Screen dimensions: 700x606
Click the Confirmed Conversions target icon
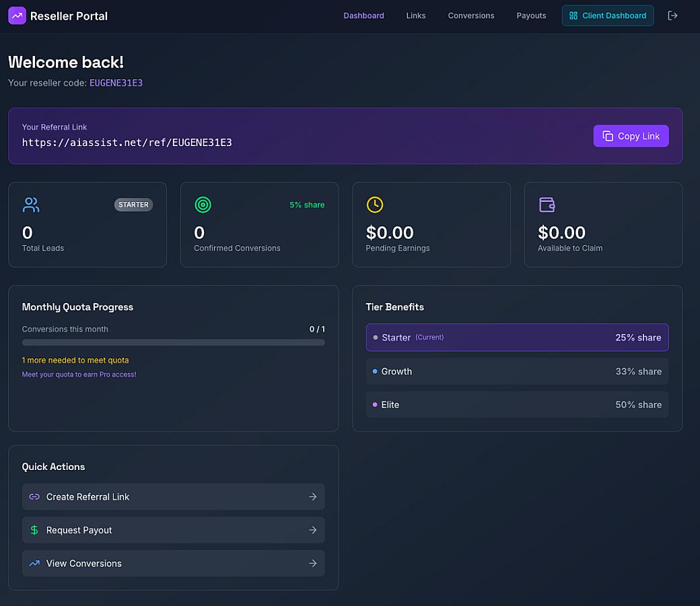click(203, 205)
